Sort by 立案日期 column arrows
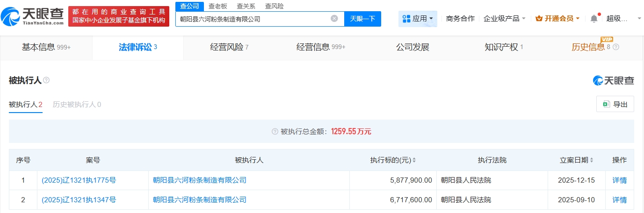 click(591, 160)
